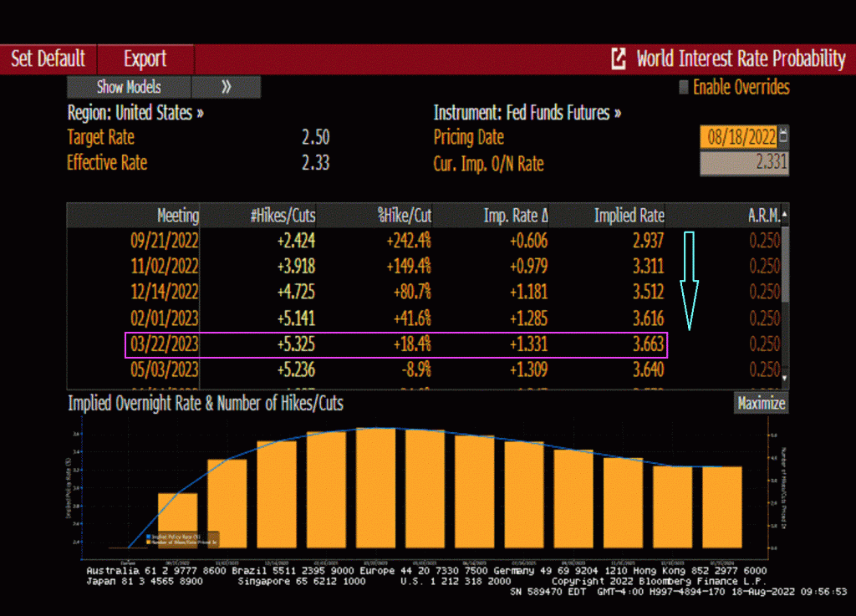Viewport: 856px width, 616px height.
Task: Click the pop-out icon beside World Interest Rate Probability
Action: pyautogui.click(x=619, y=59)
